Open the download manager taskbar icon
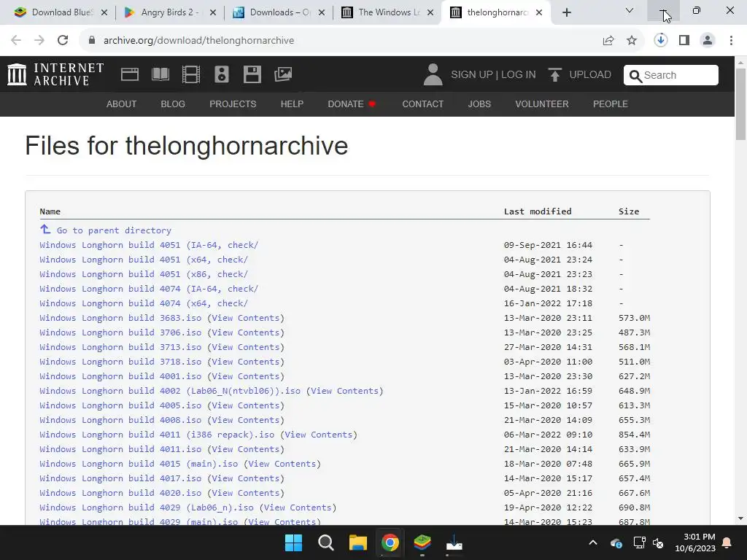The height and width of the screenshot is (560, 747). coord(454,542)
